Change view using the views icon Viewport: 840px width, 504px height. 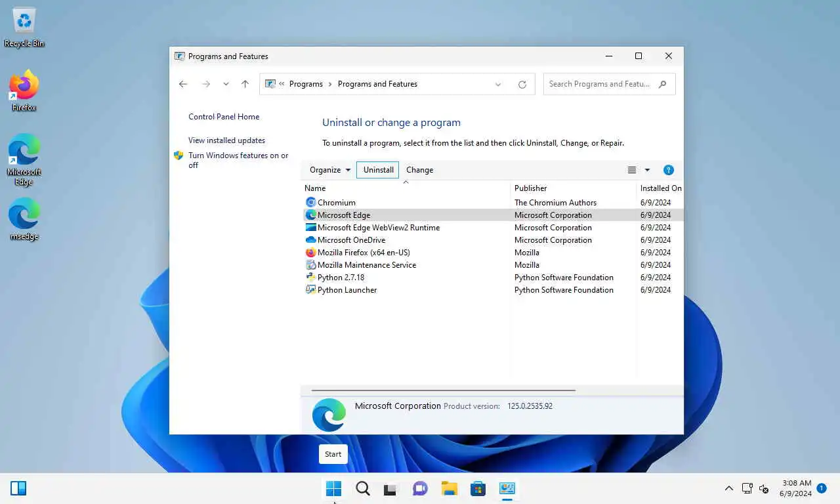[x=631, y=170]
